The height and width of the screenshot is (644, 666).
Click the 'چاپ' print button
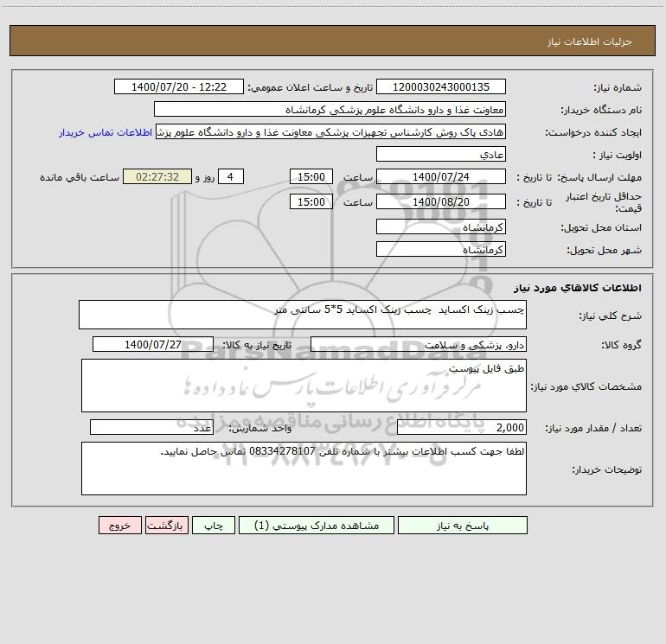click(x=214, y=525)
